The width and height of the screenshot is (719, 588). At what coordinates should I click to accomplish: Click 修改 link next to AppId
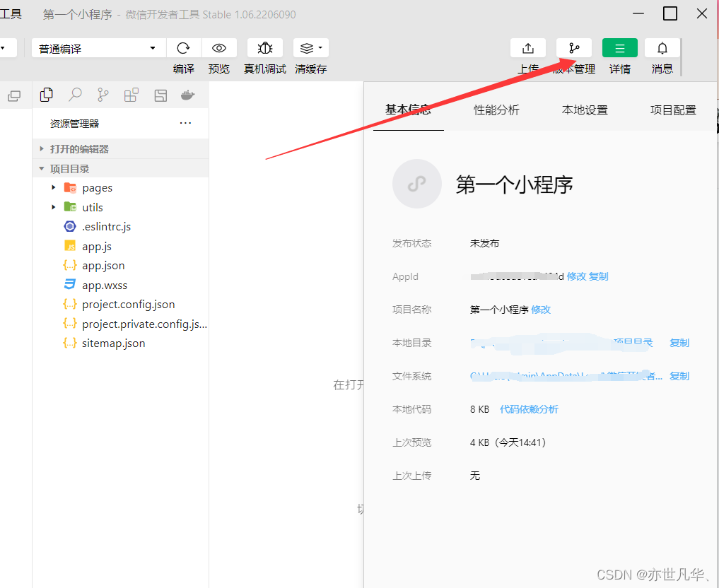click(576, 276)
